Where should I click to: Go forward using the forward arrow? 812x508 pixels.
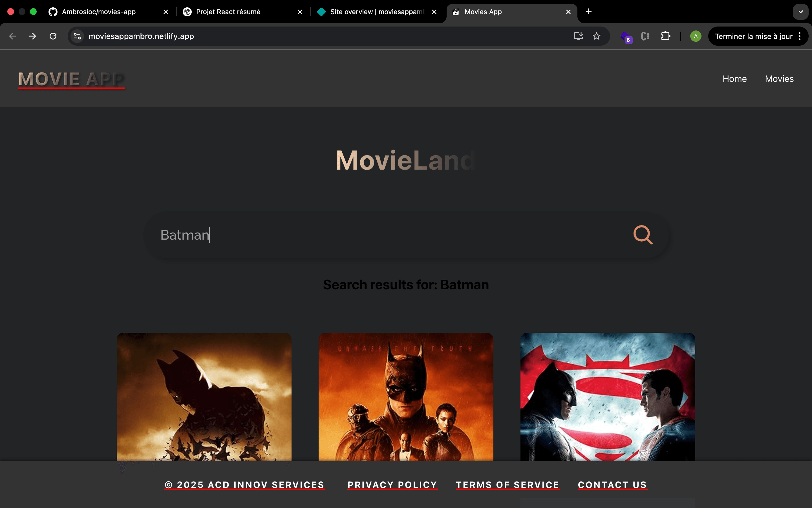(x=32, y=36)
